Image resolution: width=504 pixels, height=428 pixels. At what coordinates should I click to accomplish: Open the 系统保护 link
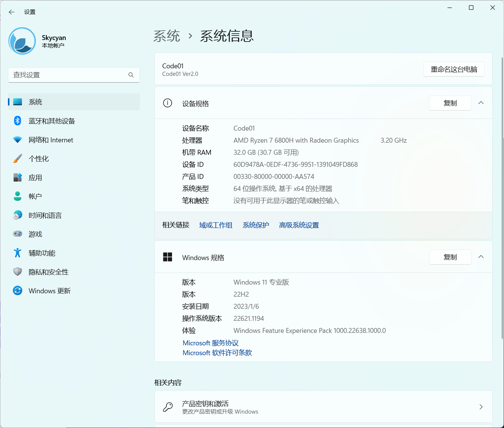(x=256, y=225)
